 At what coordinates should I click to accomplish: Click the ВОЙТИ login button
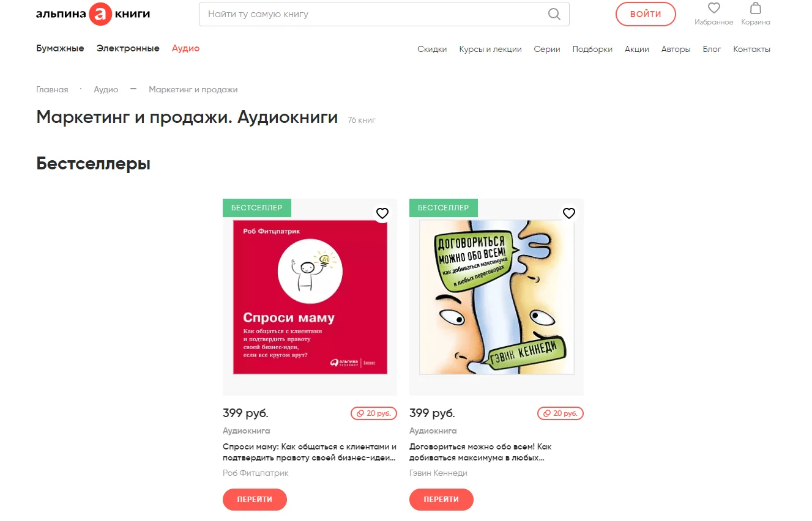646,14
